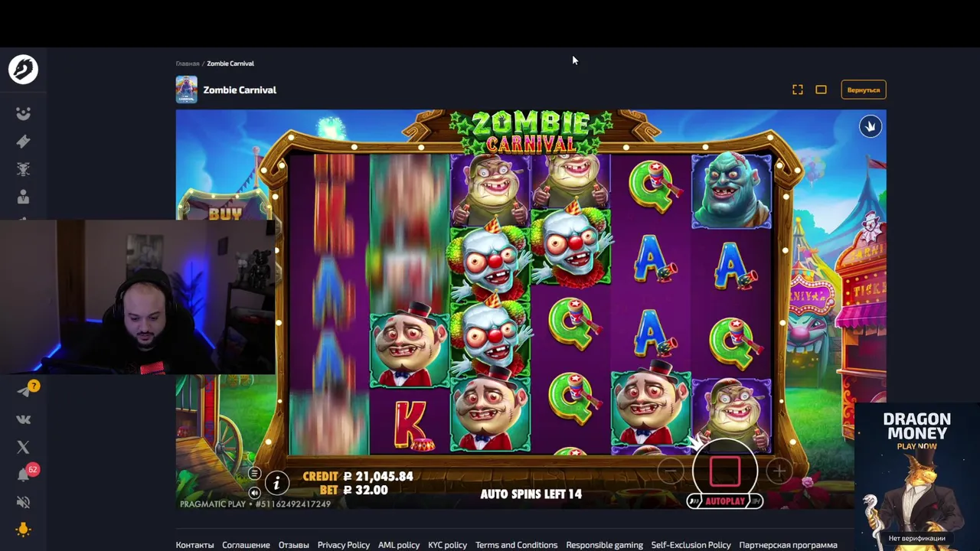This screenshot has width=980, height=551.
Task: Toggle the muted site sound icon in sidebar
Action: click(x=23, y=502)
